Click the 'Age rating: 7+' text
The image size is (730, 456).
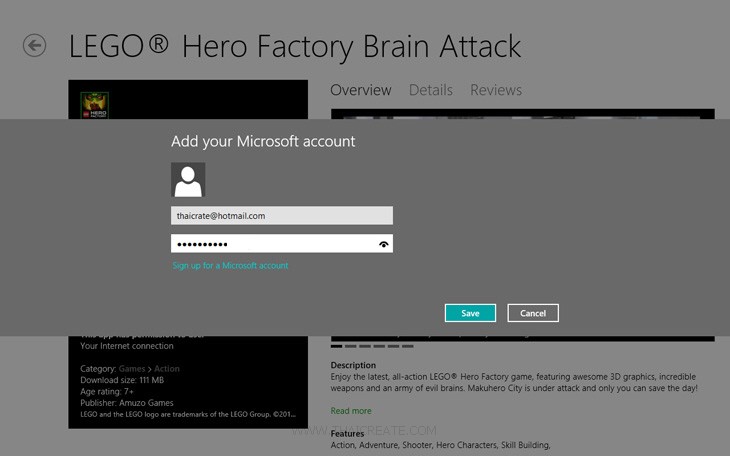107,391
